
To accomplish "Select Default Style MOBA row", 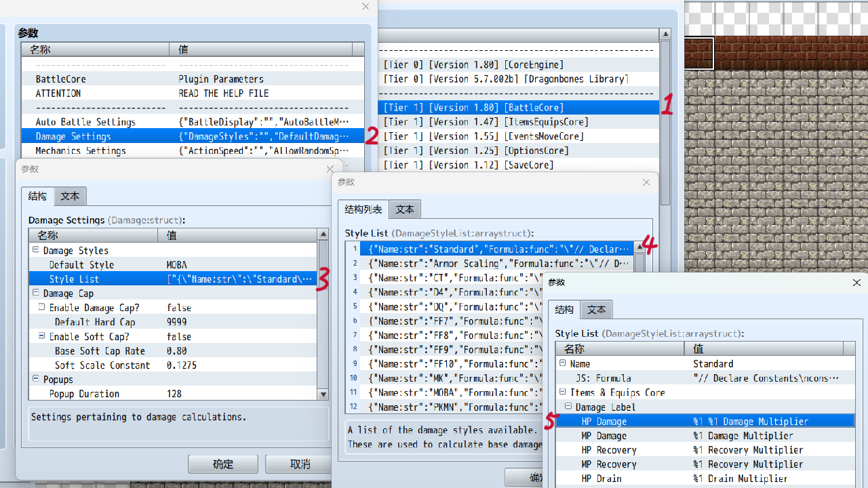I will click(173, 264).
